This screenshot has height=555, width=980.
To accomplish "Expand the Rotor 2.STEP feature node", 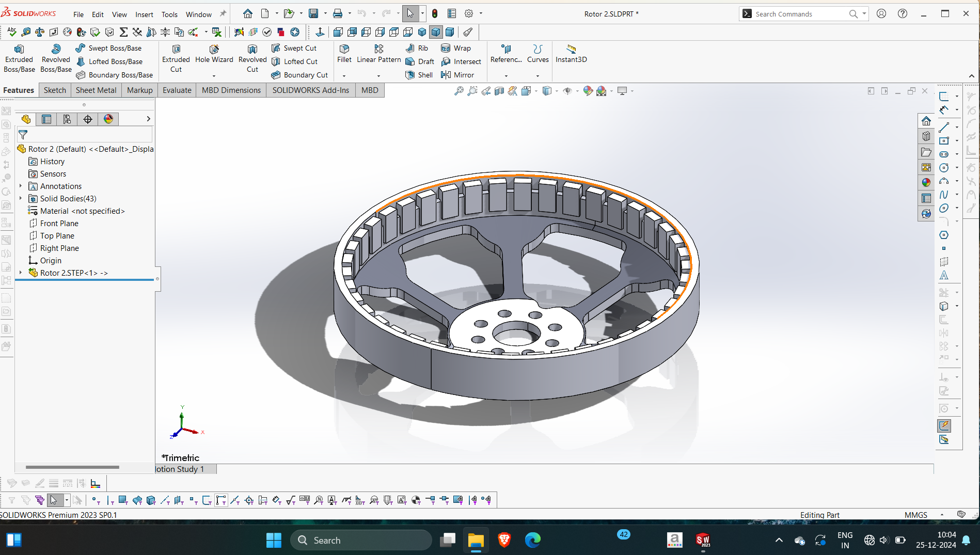I will coord(21,273).
